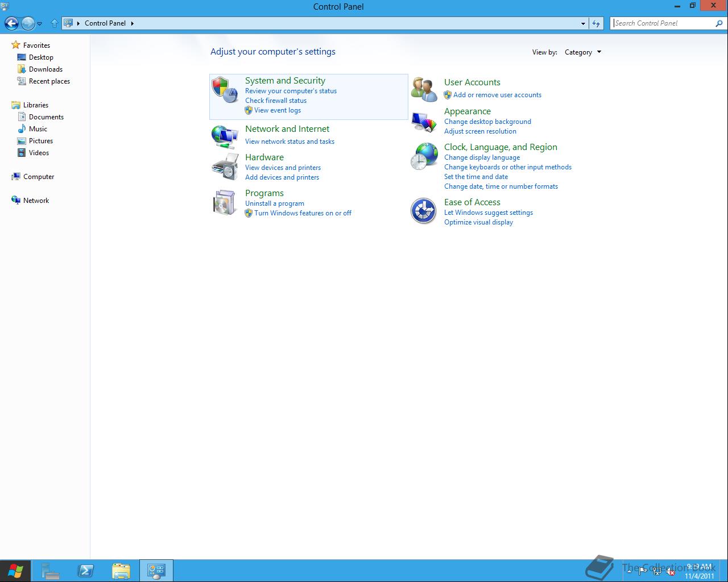Viewport: 728px width, 582px height.
Task: Open Documents library
Action: click(46, 117)
